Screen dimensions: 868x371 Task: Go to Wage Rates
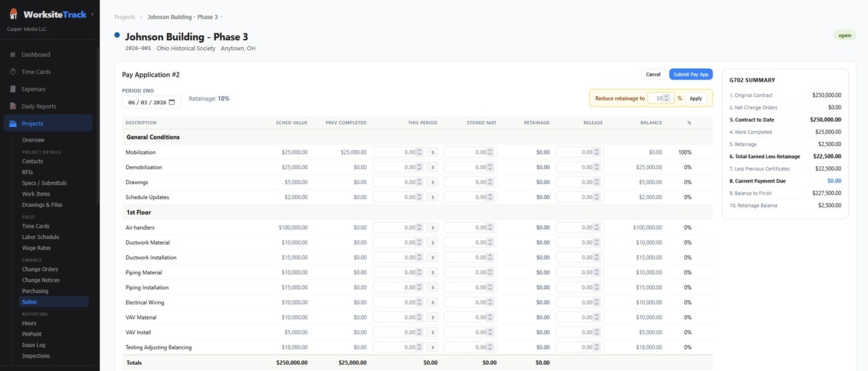(37, 248)
